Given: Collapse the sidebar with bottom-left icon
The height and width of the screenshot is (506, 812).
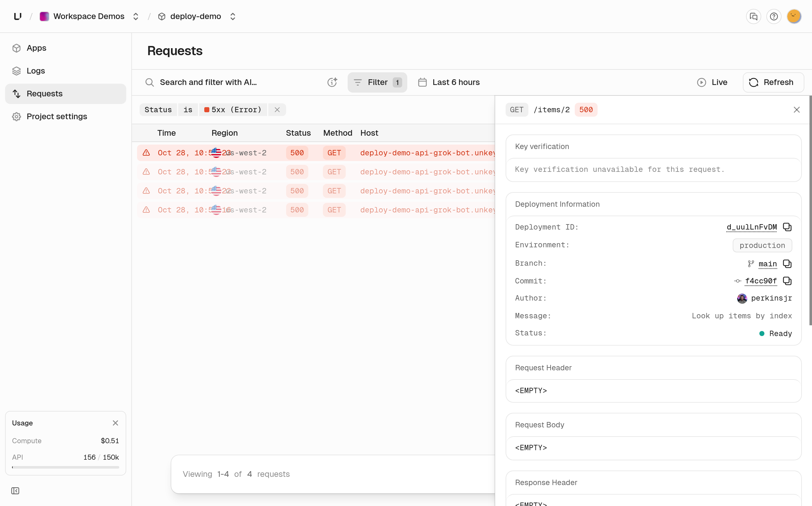Looking at the screenshot, I should (16, 490).
